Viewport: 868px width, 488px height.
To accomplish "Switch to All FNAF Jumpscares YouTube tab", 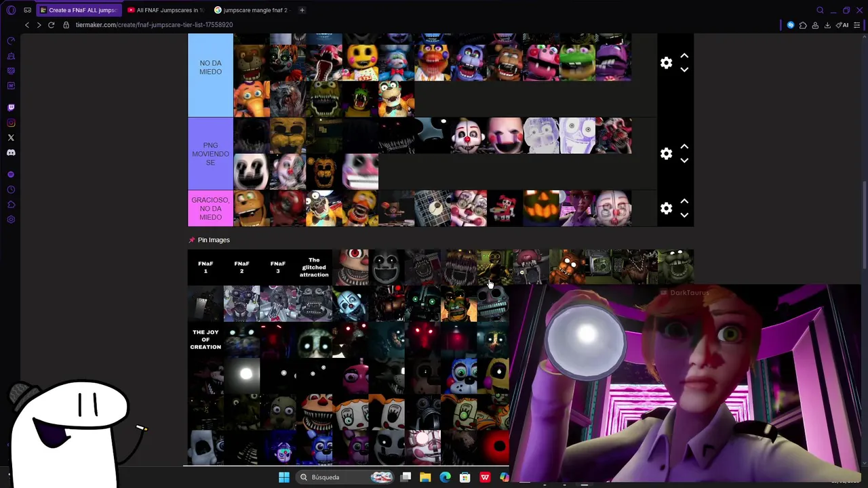I will pyautogui.click(x=165, y=10).
